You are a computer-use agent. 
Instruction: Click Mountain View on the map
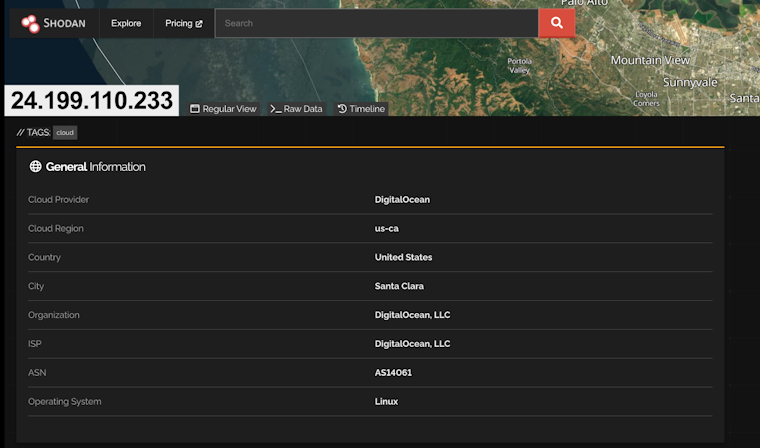click(x=650, y=60)
